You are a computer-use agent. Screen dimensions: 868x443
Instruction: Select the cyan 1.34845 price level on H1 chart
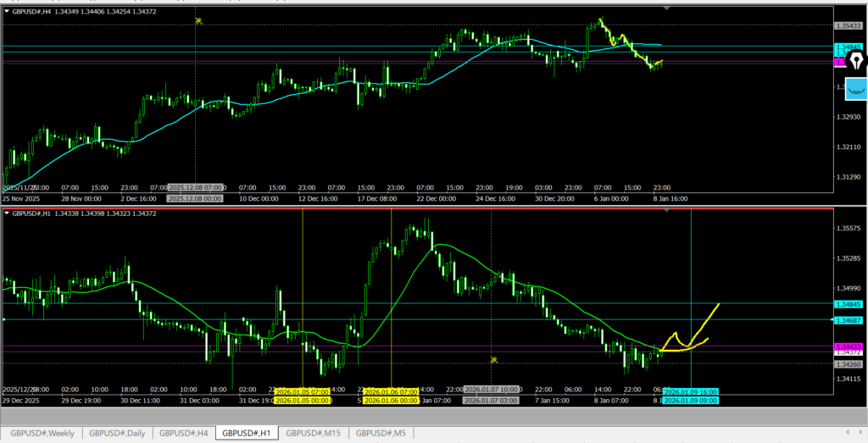click(849, 304)
